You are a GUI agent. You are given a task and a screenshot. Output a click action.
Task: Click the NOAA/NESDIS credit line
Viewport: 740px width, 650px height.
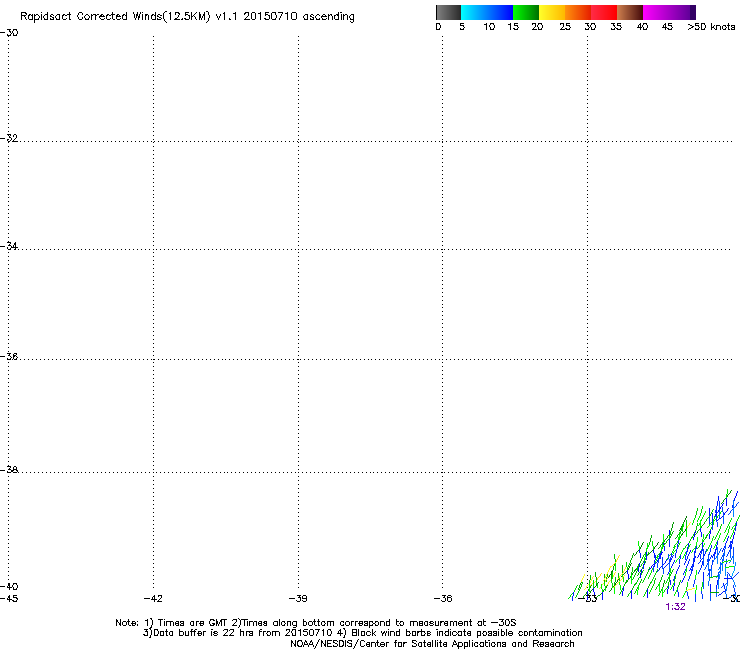point(432,644)
